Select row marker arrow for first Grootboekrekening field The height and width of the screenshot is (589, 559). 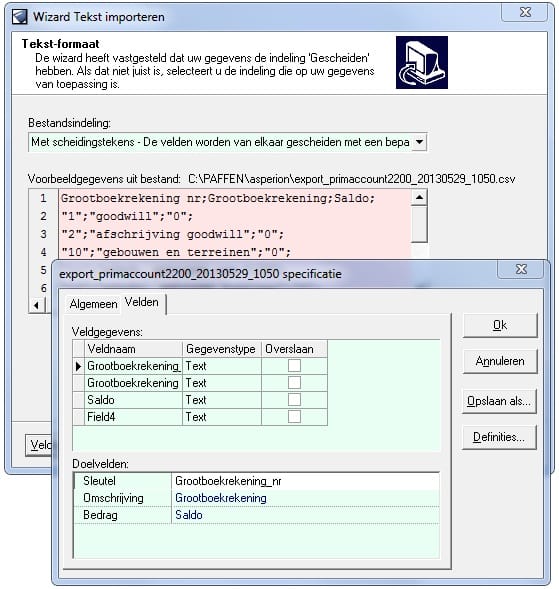79,366
